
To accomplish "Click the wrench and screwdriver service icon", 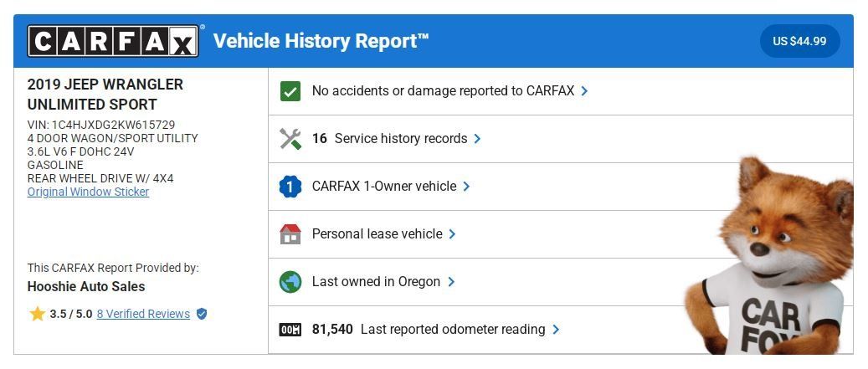I will 290,139.
